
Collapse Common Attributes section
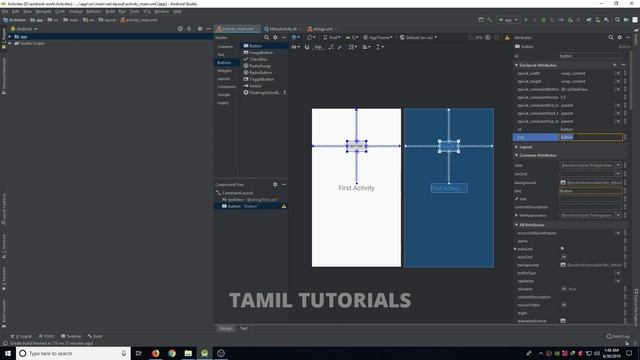tap(516, 156)
